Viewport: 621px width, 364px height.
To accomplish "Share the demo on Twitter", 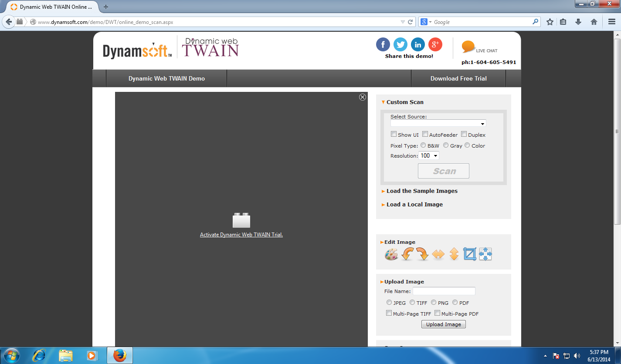I will click(x=400, y=44).
